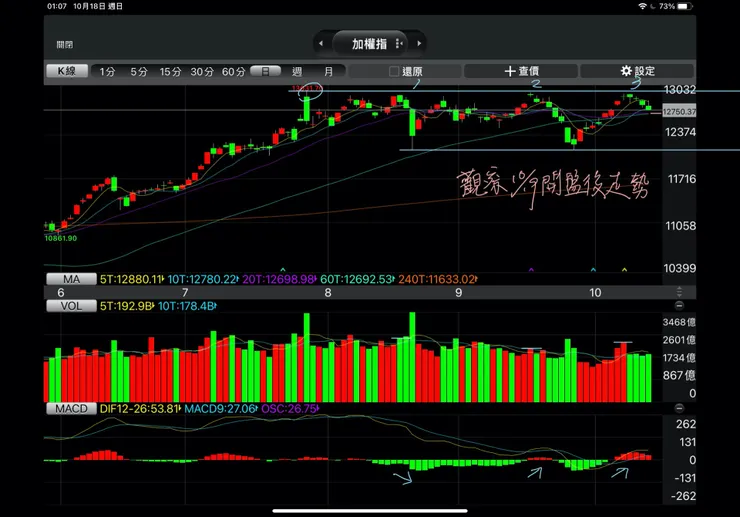The image size is (740, 517).
Task: Tap the panel height adjuster on time axis
Action: coord(679,291)
